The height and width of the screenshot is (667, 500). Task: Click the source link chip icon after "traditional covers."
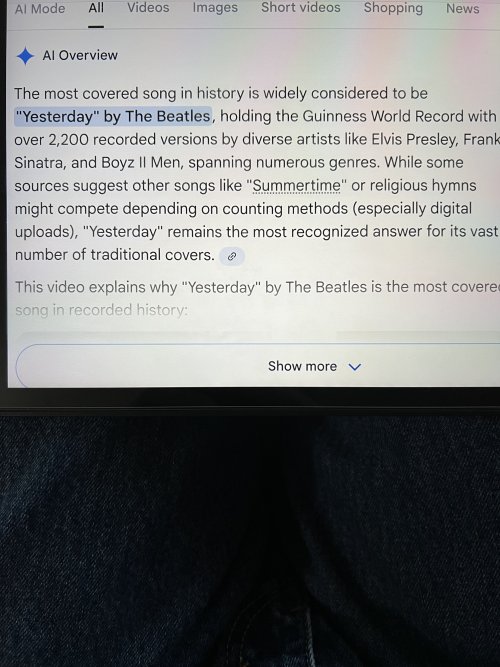click(x=232, y=257)
